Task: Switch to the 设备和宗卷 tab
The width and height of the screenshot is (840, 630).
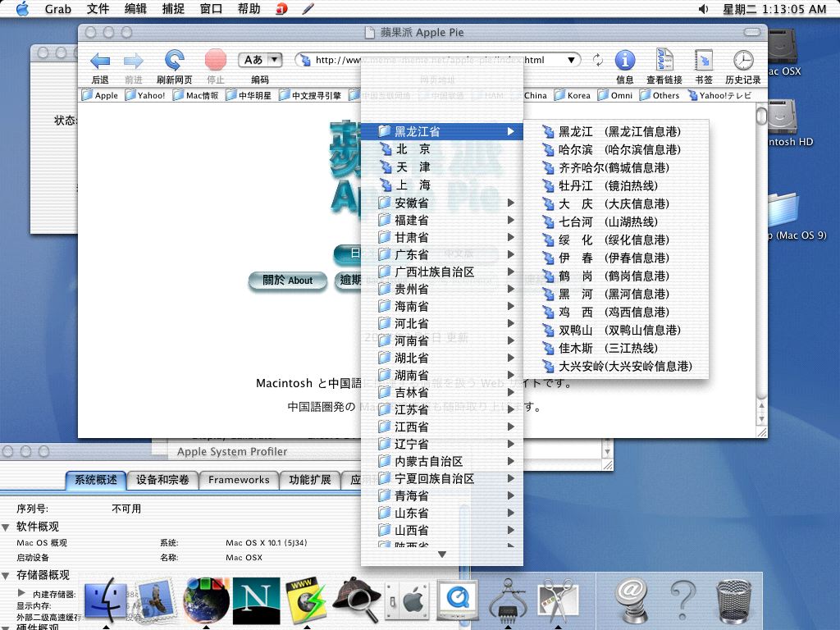Action: [162, 480]
